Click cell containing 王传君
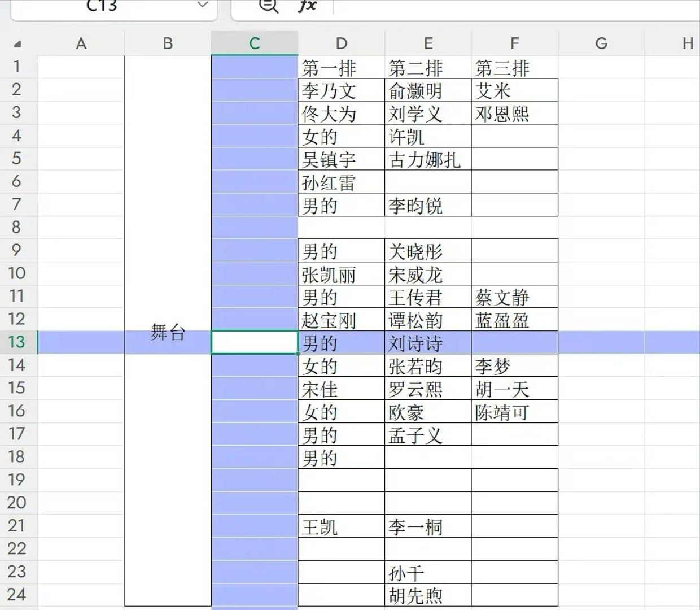This screenshot has height=610, width=700. tap(428, 297)
